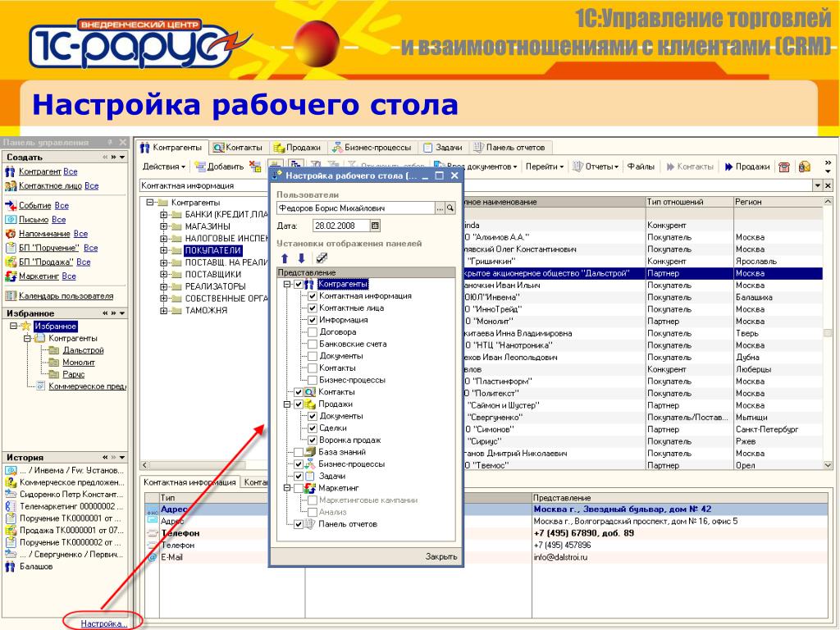The image size is (840, 630).
Task: Expand the БАНКИ folder in the counterparties tree
Action: point(164,214)
